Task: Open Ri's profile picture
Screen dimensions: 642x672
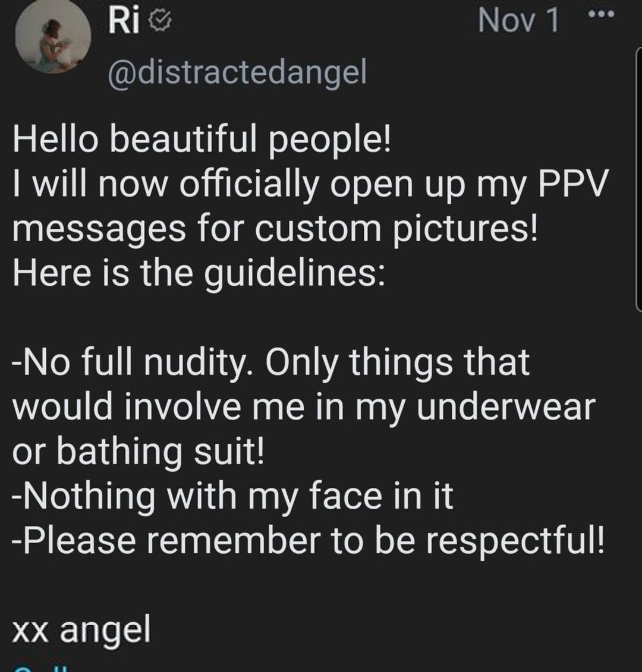Action: (53, 37)
